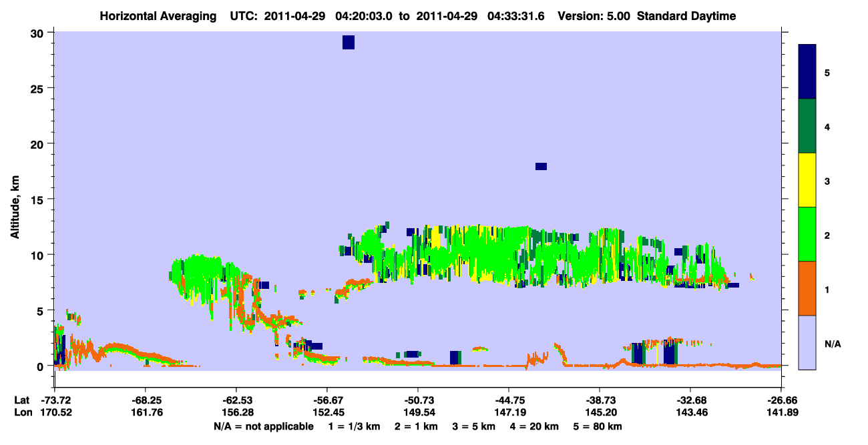Click the 30 altitude tick label

pyautogui.click(x=38, y=33)
